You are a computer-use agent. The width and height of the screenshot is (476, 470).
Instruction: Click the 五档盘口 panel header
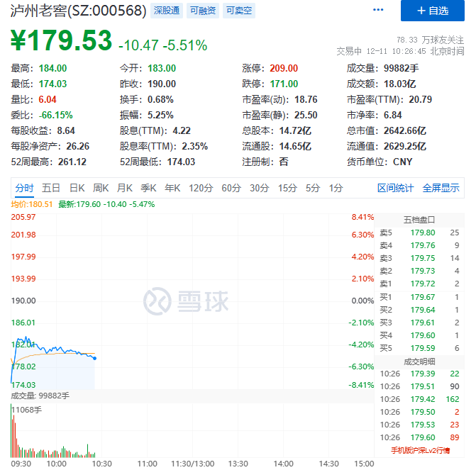coord(419,220)
